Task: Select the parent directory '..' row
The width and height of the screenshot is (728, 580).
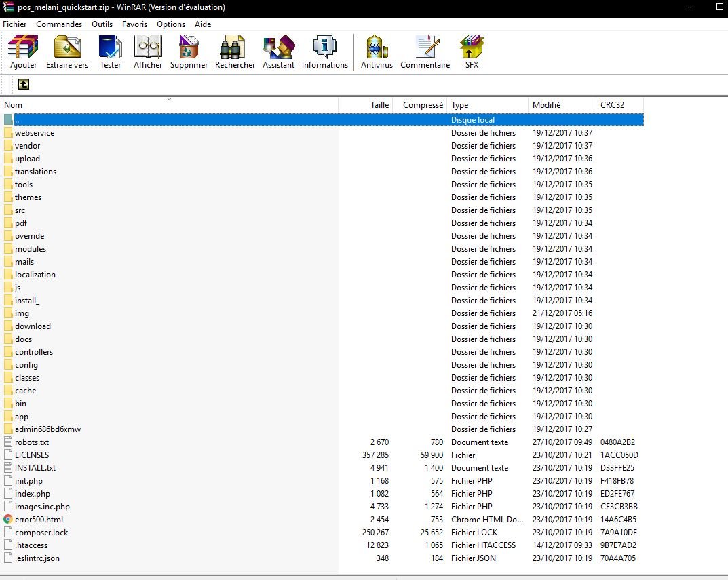Action: 324,120
